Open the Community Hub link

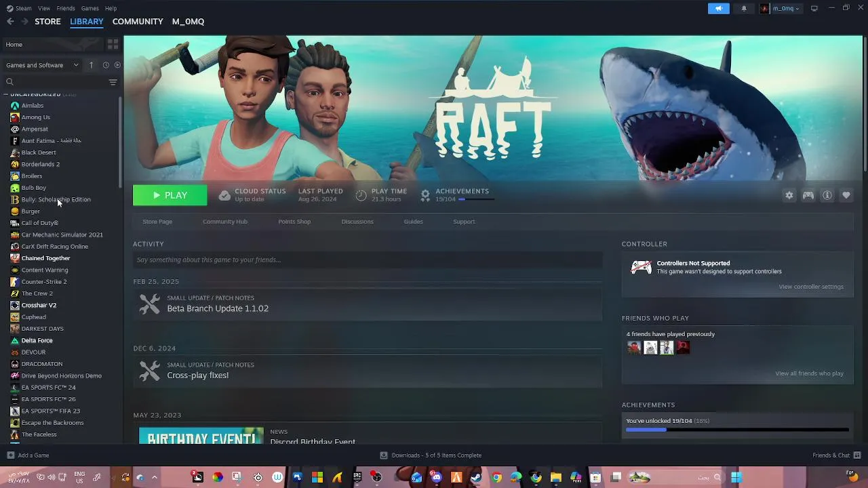[225, 222]
